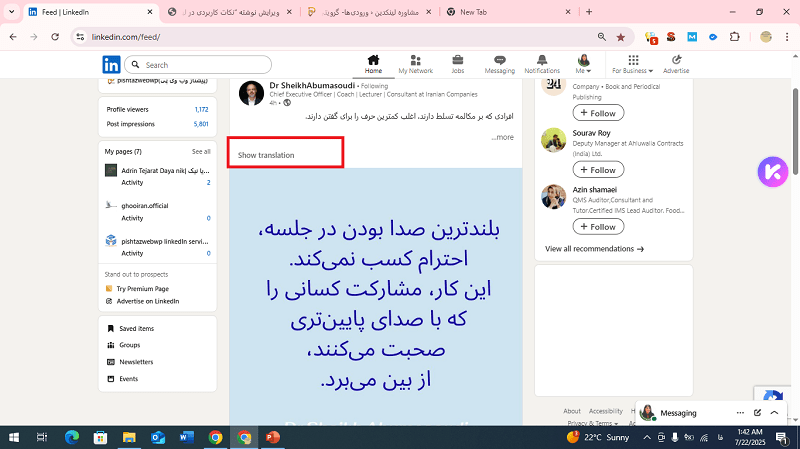Viewport: 800px width, 449px height.
Task: Expand the Me profile dropdown
Action: click(583, 64)
